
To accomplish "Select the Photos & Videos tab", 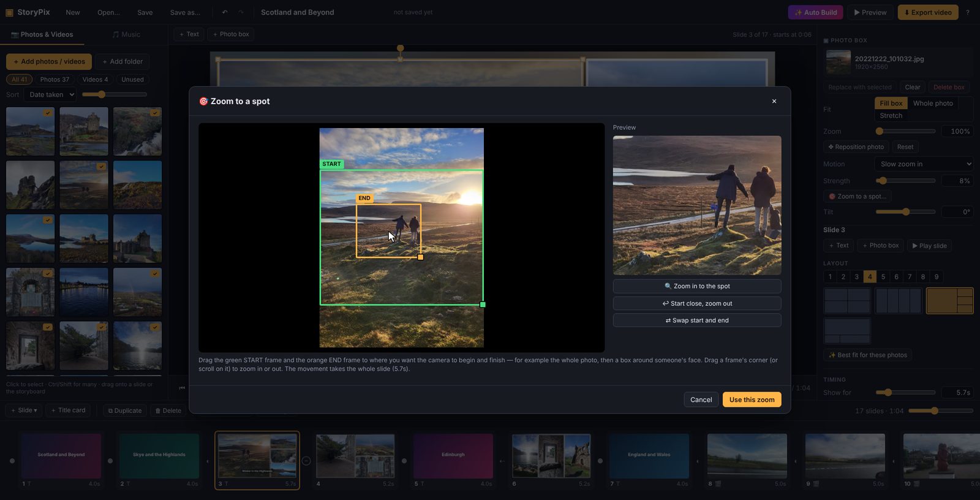I will [x=42, y=34].
